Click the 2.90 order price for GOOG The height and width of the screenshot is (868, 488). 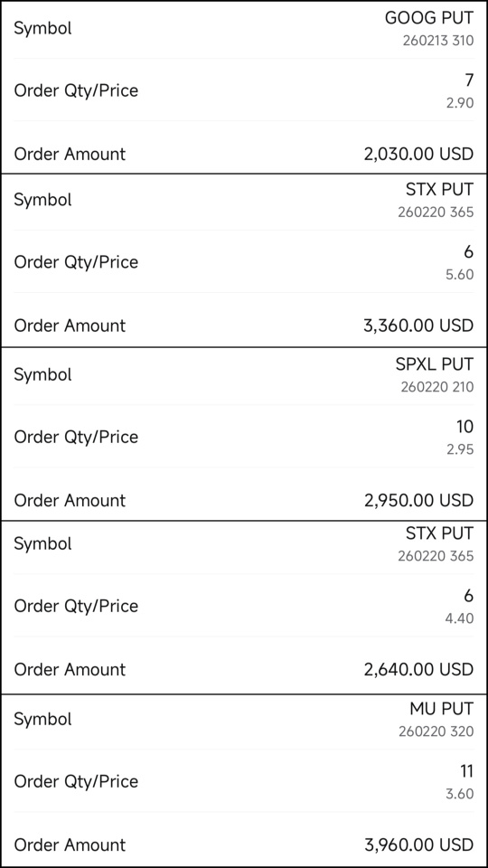(460, 103)
